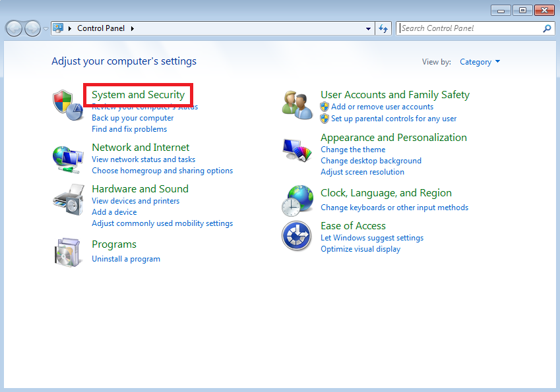Open Appearance and Personalization category

[394, 138]
